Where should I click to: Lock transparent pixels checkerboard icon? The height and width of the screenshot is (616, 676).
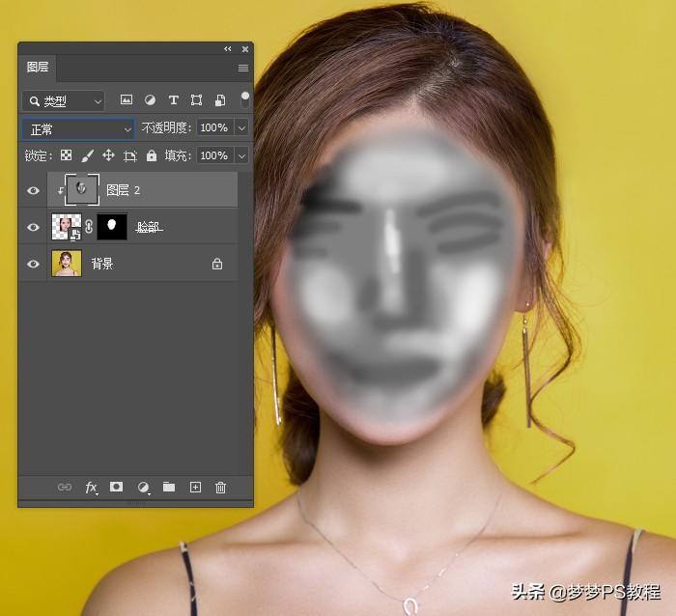[67, 155]
